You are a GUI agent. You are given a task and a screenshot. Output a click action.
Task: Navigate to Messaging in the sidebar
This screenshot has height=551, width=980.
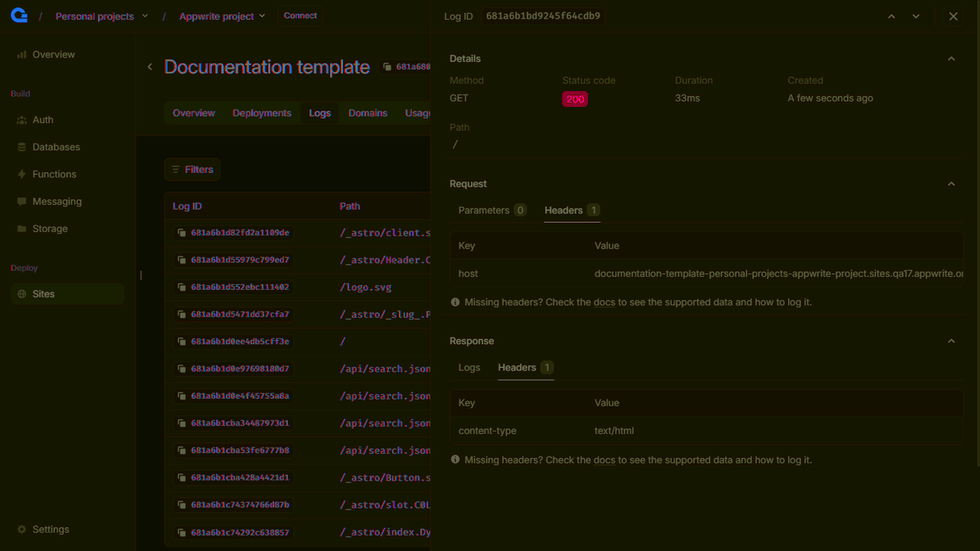tap(57, 201)
